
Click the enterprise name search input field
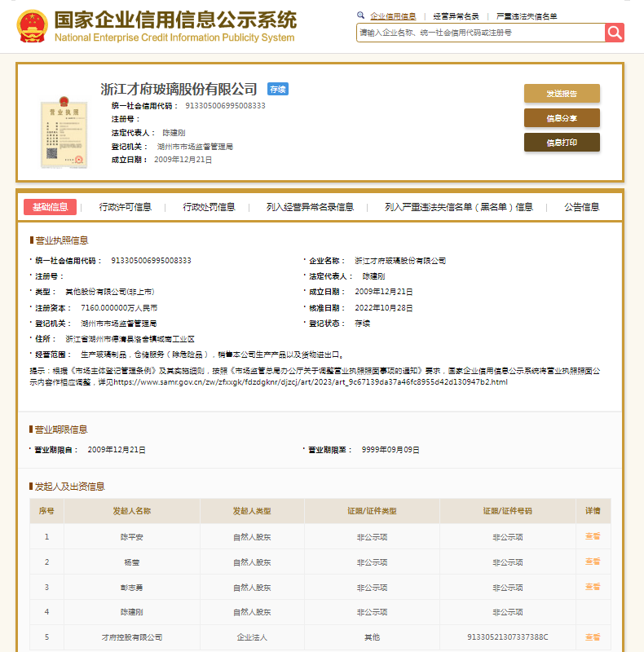point(480,32)
